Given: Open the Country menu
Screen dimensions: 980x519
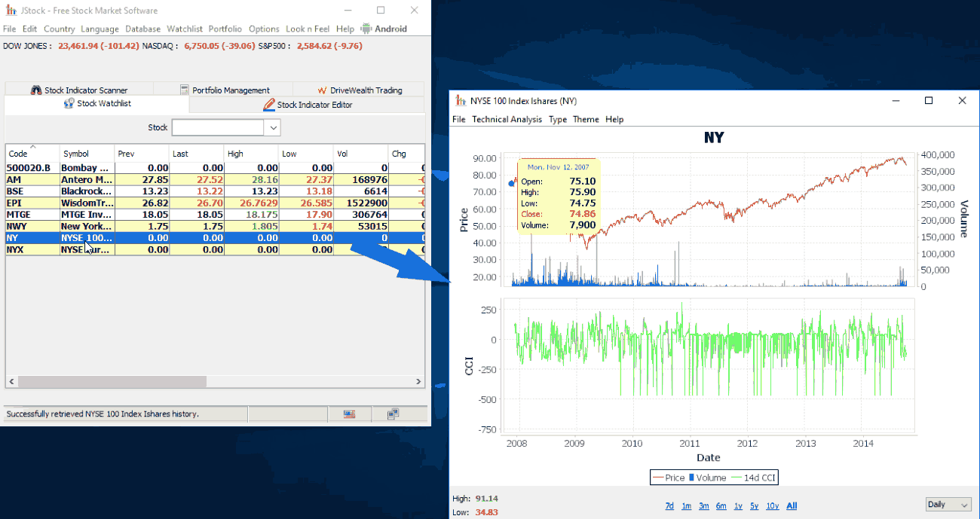Looking at the screenshot, I should [59, 29].
